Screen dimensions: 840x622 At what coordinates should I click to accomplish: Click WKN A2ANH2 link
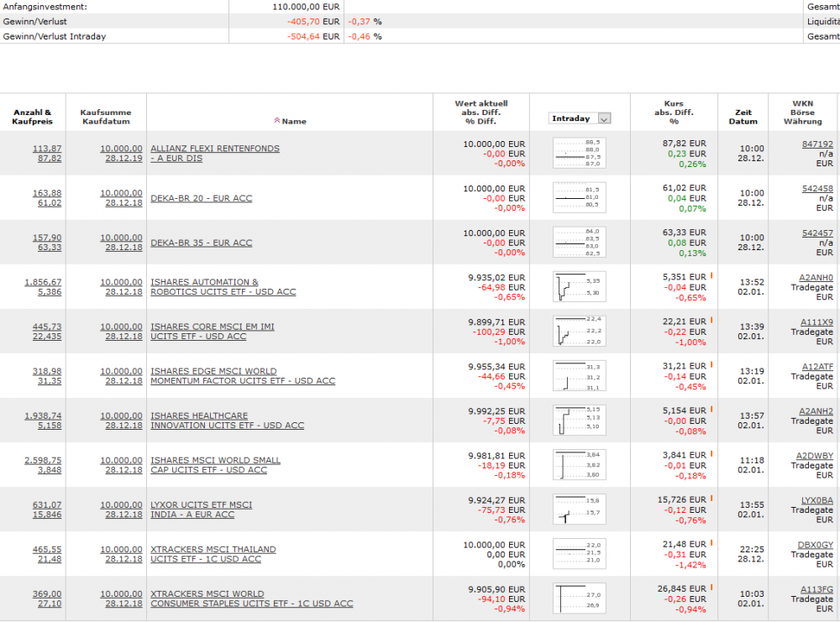pyautogui.click(x=816, y=410)
